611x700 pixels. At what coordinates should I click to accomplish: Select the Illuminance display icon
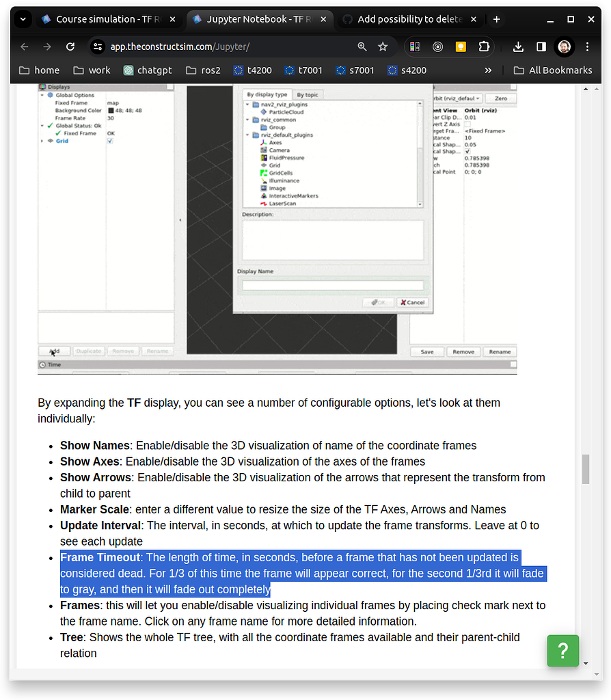(x=264, y=180)
